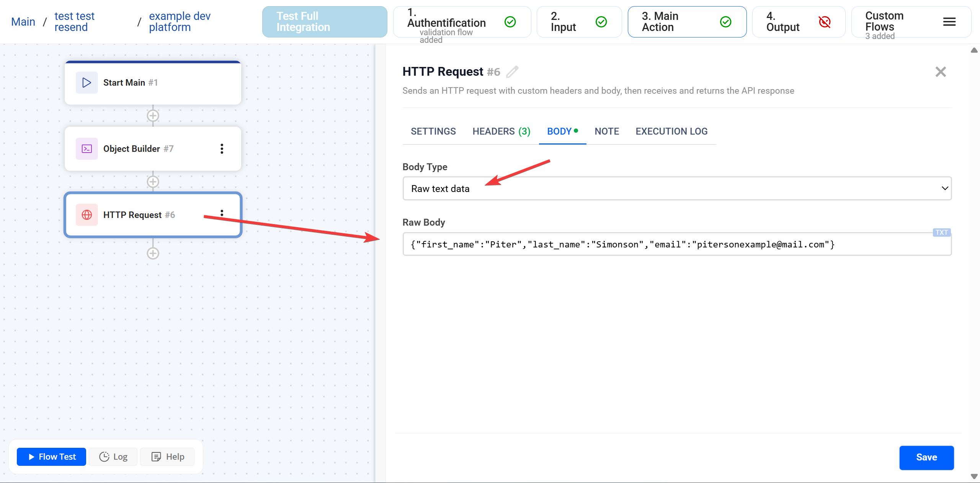Image resolution: width=980 pixels, height=483 pixels.
Task: Run the Flow Test
Action: [51, 456]
